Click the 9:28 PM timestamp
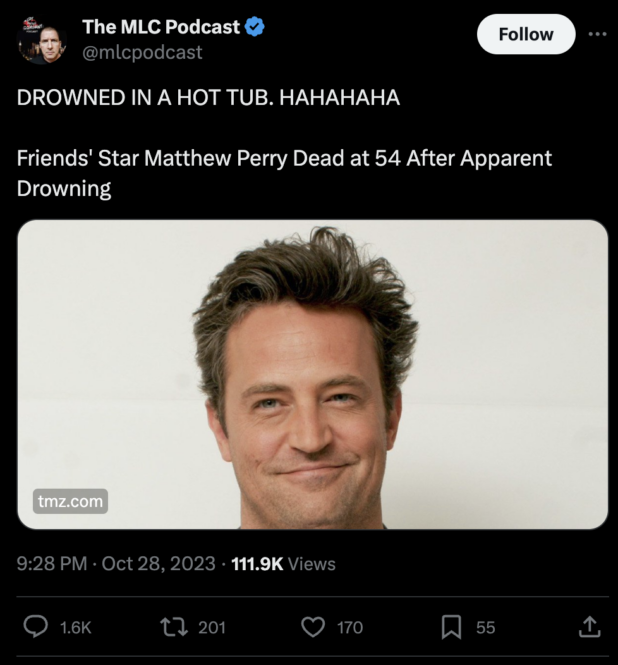The image size is (618, 665). point(51,564)
